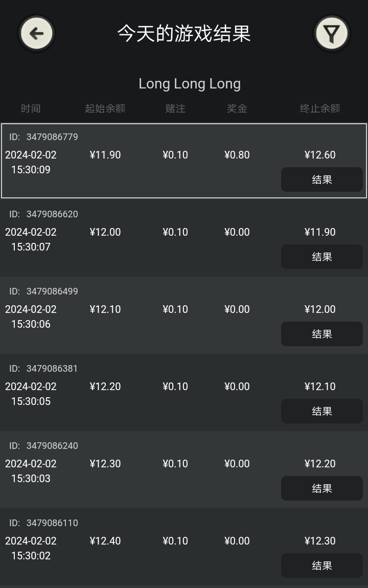The image size is (368, 588).
Task: Click the 奖金 column header
Action: click(237, 108)
